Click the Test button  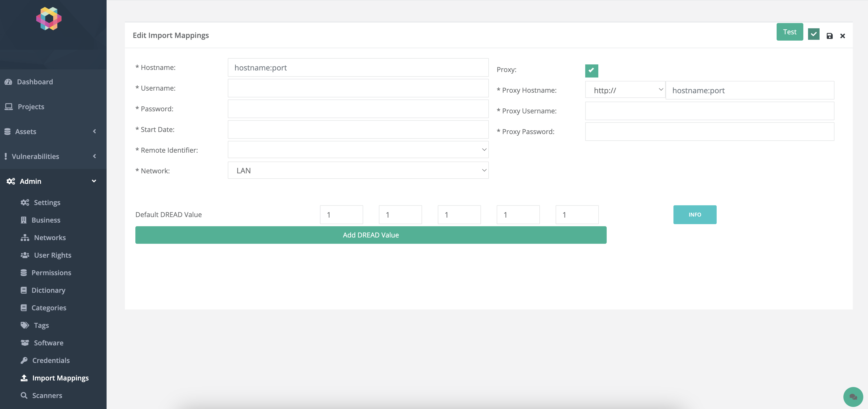pyautogui.click(x=789, y=32)
